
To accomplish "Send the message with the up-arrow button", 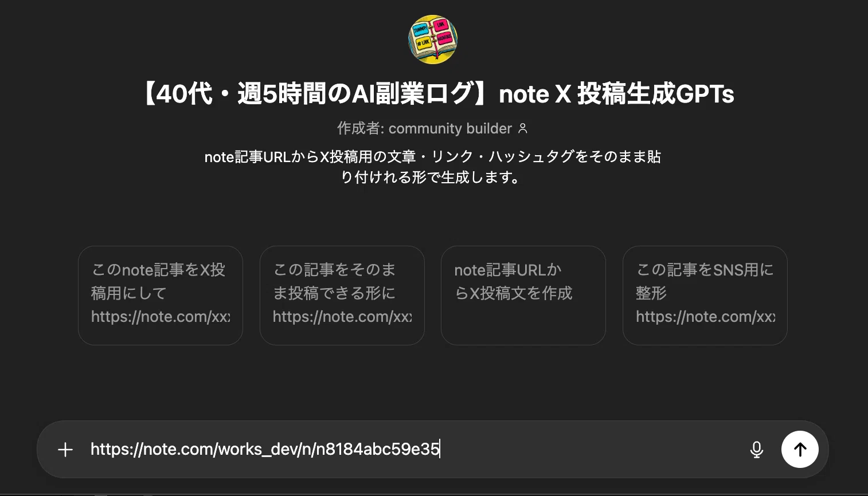I will coord(800,450).
